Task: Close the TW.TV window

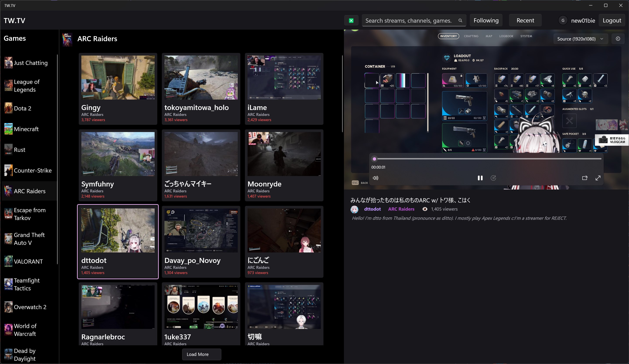Action: [x=621, y=5]
